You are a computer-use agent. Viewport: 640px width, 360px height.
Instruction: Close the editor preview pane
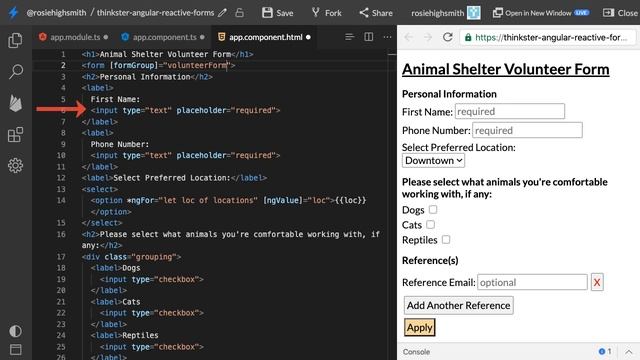coord(620,13)
